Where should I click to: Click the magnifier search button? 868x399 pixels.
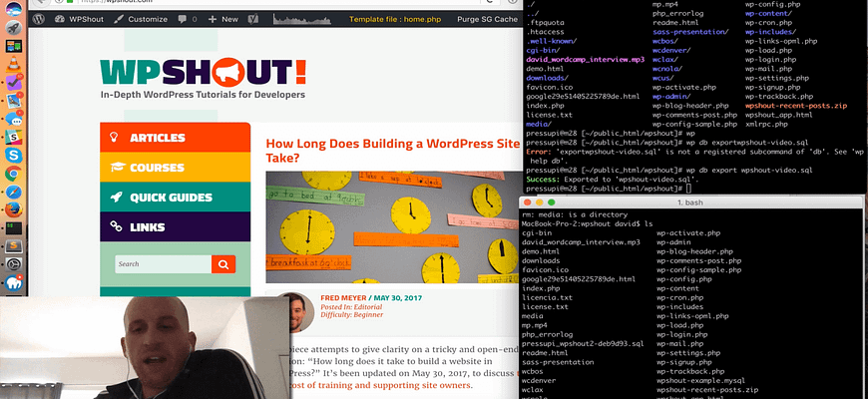pos(223,264)
